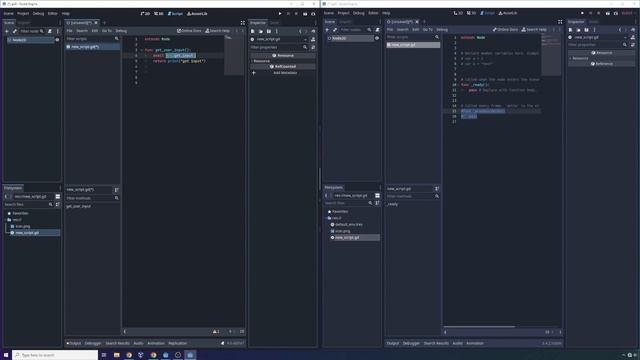Open Editor menu in right Godot window
Screen dimensions: 640x360
tap(373, 13)
